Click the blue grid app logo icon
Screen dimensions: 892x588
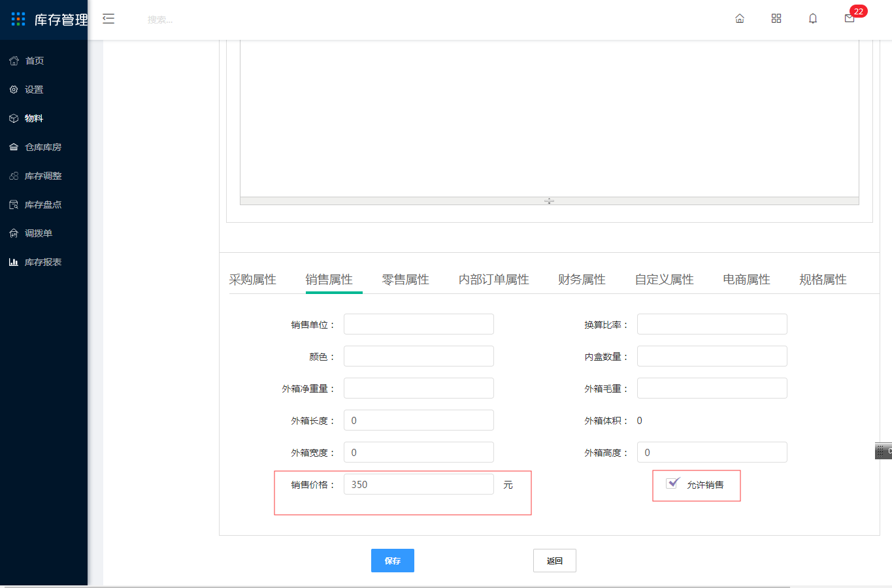pyautogui.click(x=18, y=19)
